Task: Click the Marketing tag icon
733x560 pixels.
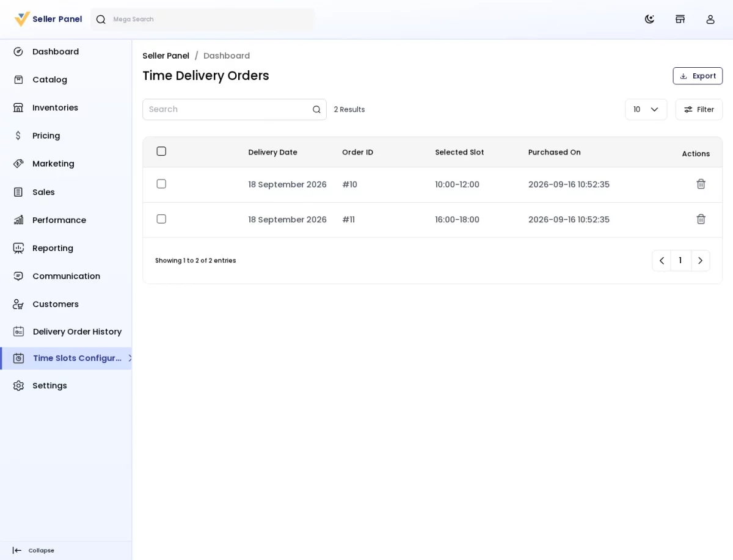Action: pyautogui.click(x=18, y=164)
